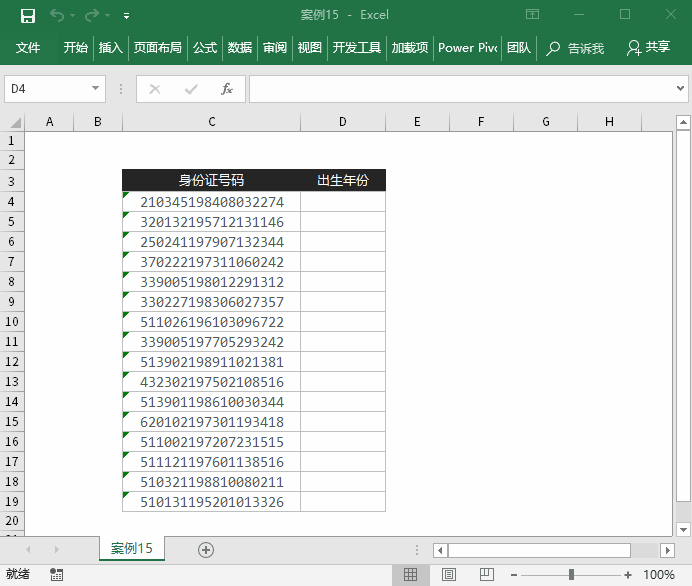Click inside the formula bar
Image resolution: width=692 pixels, height=586 pixels.
(x=461, y=89)
